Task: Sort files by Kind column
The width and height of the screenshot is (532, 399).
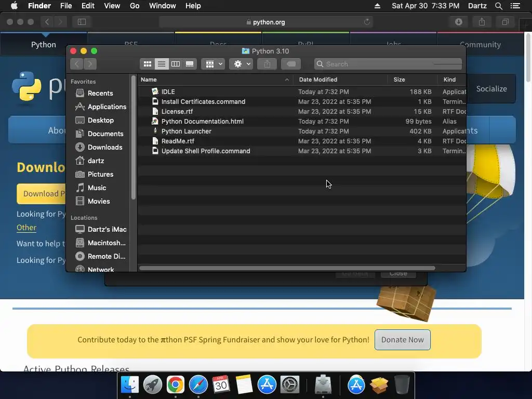Action: [452, 79]
